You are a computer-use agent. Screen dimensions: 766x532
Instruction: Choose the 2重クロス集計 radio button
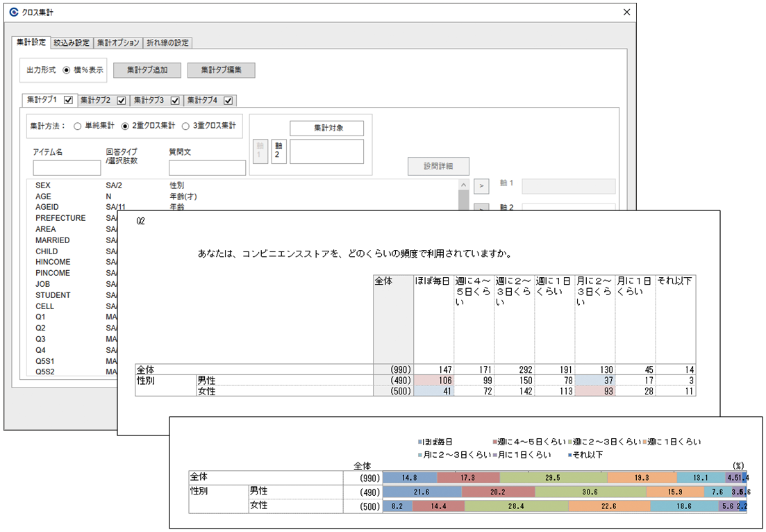pos(125,126)
